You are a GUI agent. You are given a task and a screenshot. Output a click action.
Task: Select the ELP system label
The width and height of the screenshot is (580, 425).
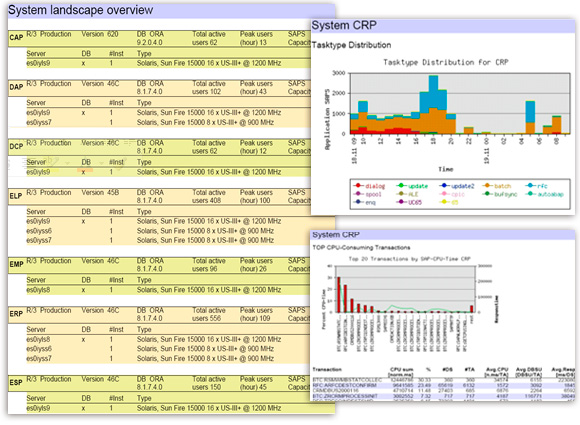[x=16, y=196]
